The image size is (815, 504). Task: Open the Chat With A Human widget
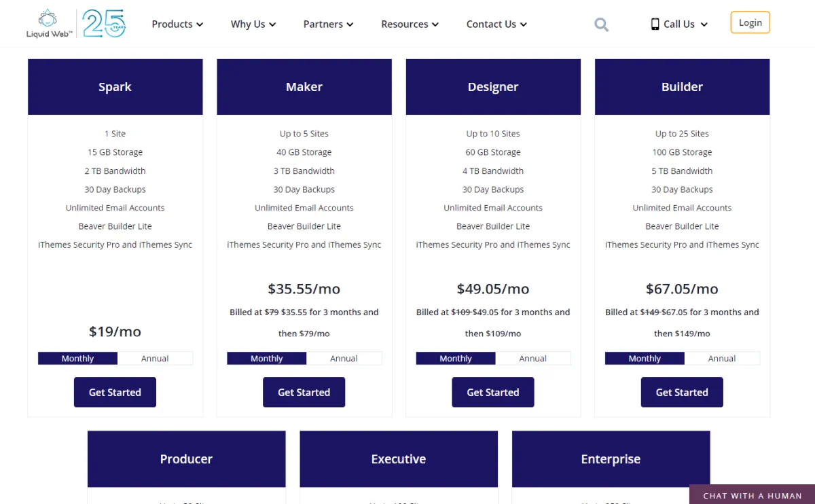[752, 495]
